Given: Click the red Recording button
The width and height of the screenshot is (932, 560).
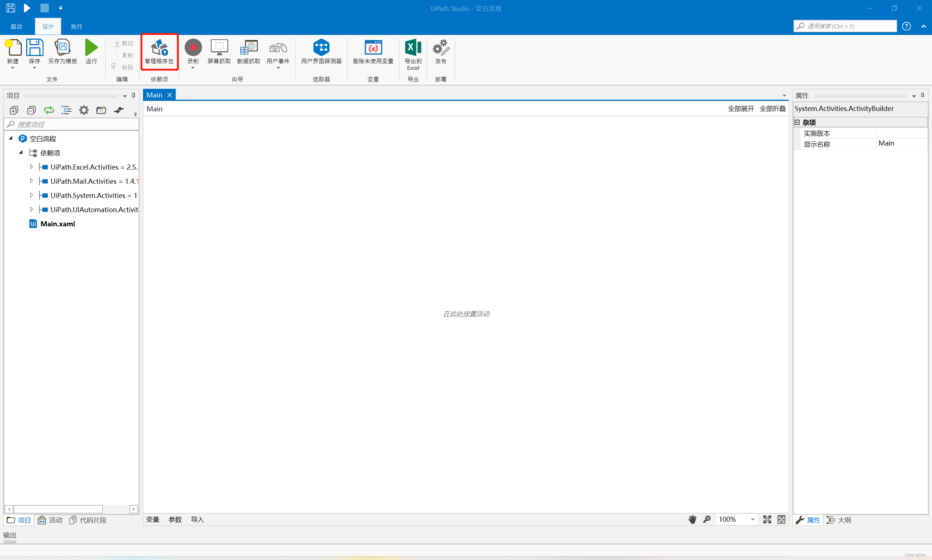Looking at the screenshot, I should [193, 48].
